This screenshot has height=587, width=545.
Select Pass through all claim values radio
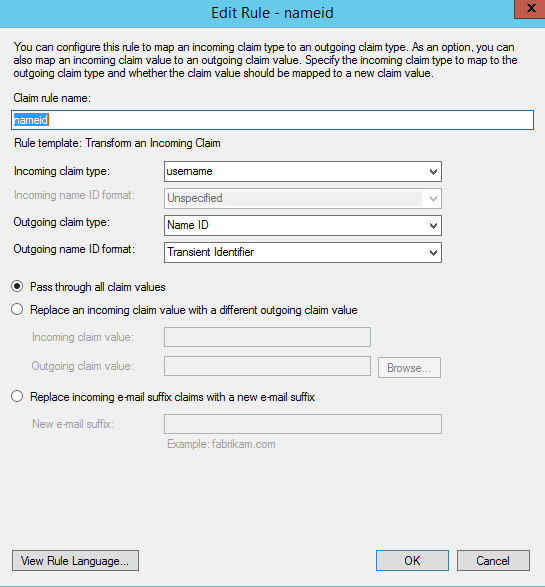coord(17,286)
